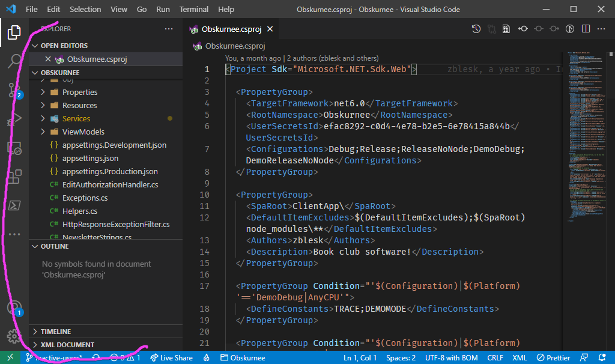Click the inactive-users branch in status bar
Screen dimensions: 615x364
coord(54,358)
